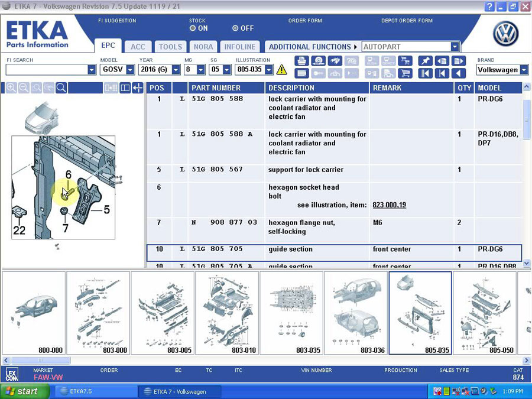Select part number N 908 877 03
532x399 pixels.
(224, 223)
